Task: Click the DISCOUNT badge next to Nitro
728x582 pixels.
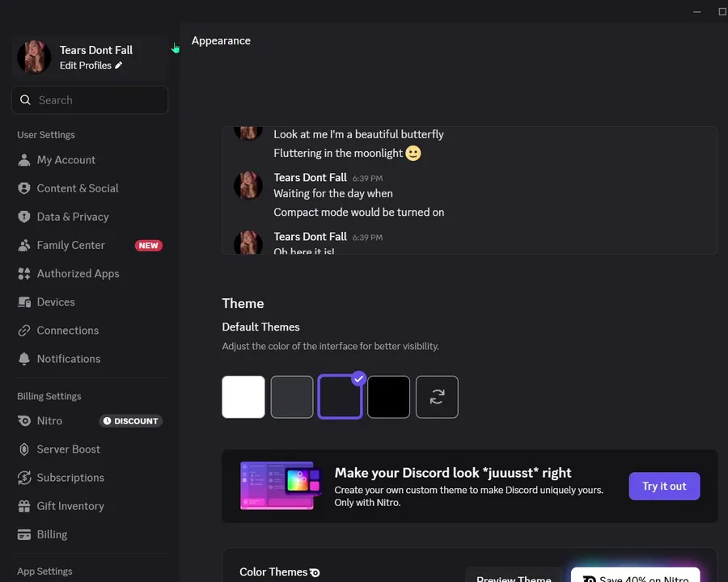Action: (130, 421)
